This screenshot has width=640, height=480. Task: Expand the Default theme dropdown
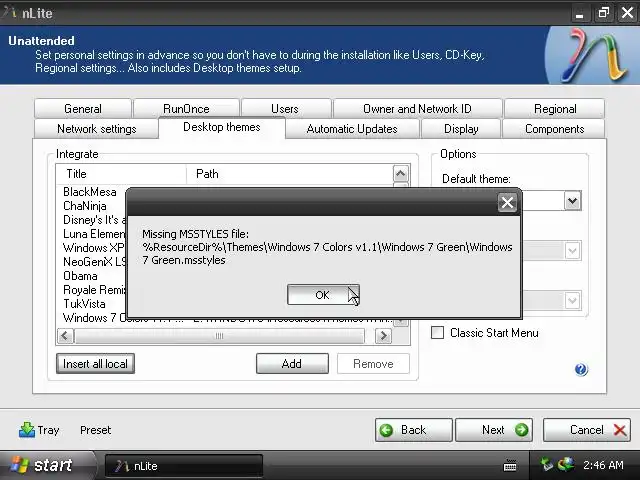click(572, 200)
